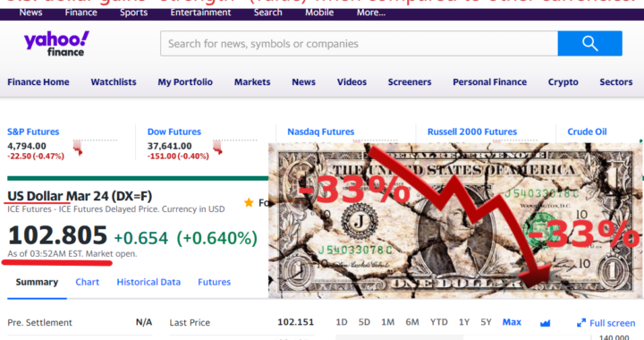The image size is (644, 340).
Task: Set chart range to 1Y
Action: click(x=463, y=322)
